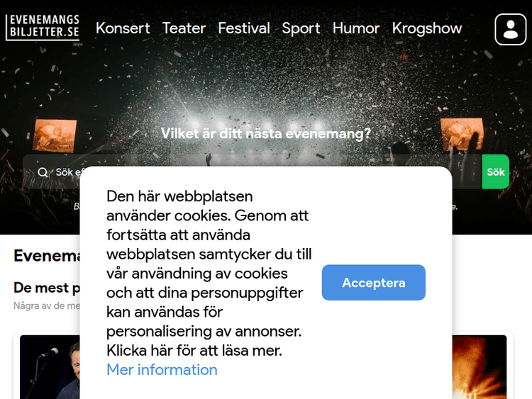This screenshot has height=399, width=532.
Task: Click the "Vilket är ditt nästa evenemang?" heading
Action: coord(266,133)
